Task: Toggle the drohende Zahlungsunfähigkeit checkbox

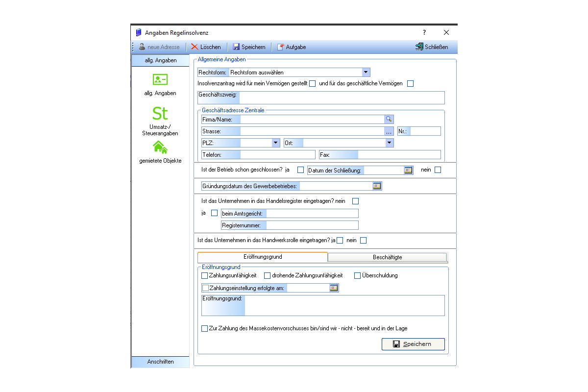Action: tap(268, 275)
